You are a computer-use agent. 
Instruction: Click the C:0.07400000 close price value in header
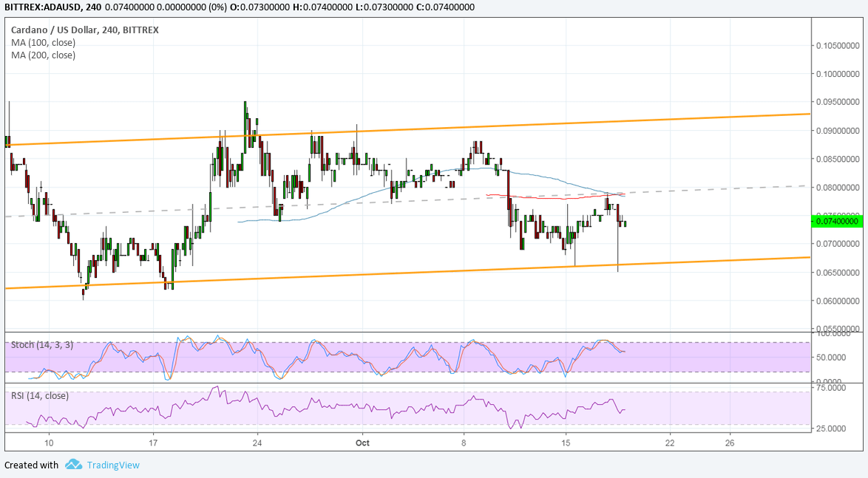(447, 7)
